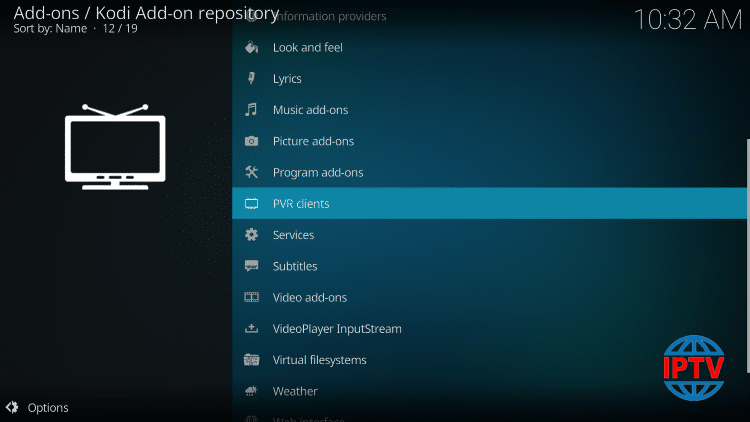Click the Picture add-ons camera icon
This screenshot has width=750, height=422.
(252, 141)
